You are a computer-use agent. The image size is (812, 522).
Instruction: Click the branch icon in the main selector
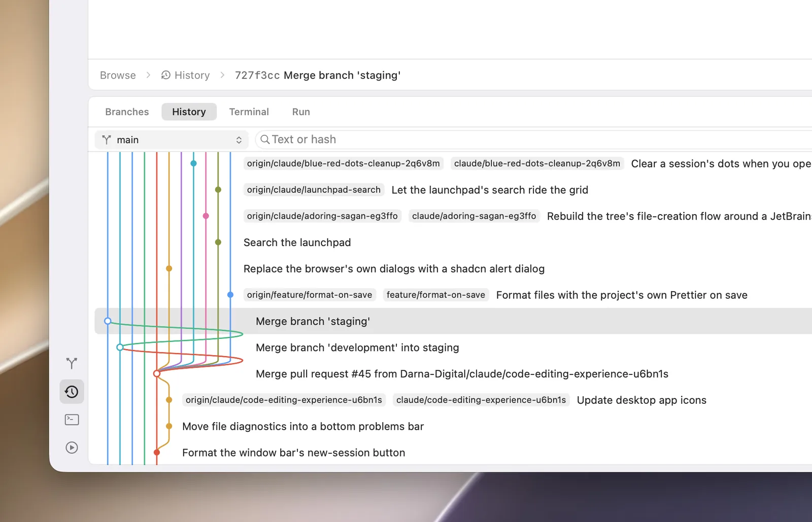(107, 140)
